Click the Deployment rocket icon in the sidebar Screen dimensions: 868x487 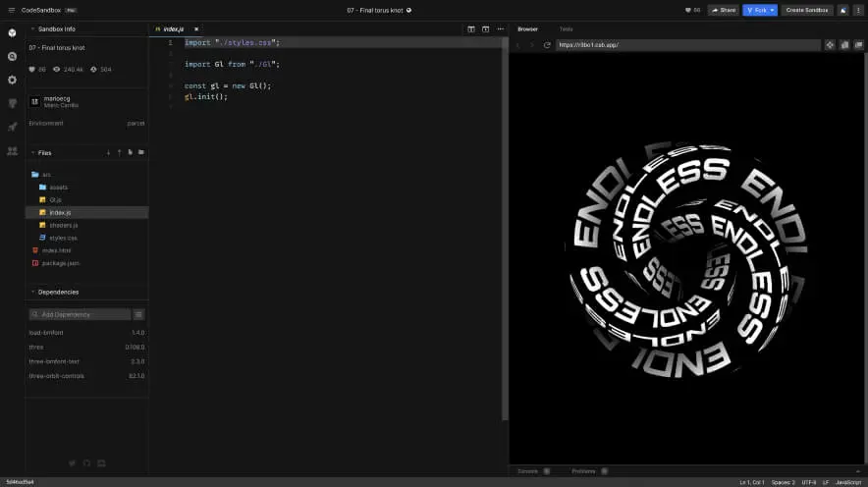coord(12,127)
